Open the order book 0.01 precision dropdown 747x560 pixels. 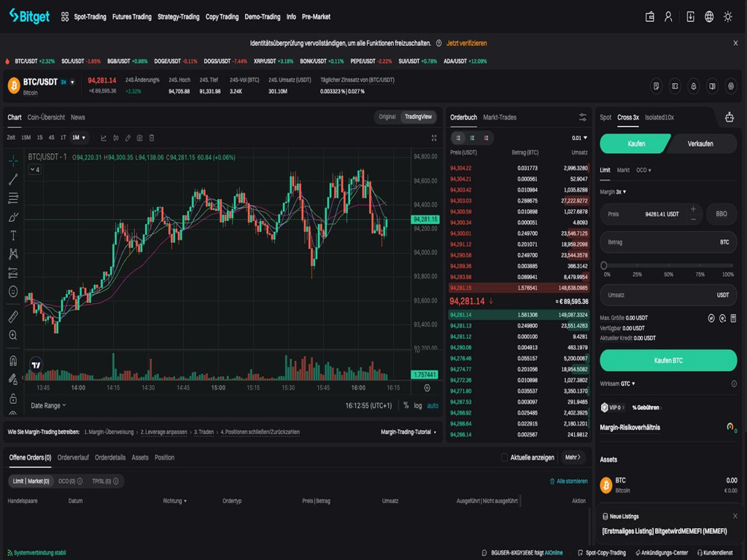(579, 138)
